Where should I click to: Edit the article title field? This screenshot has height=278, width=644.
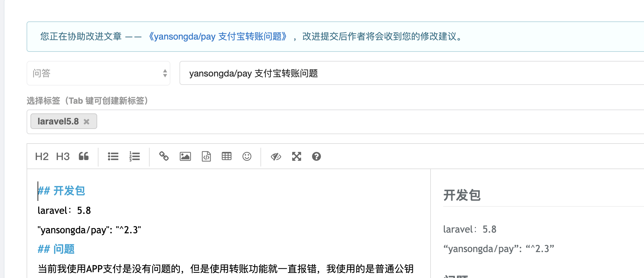(x=411, y=73)
